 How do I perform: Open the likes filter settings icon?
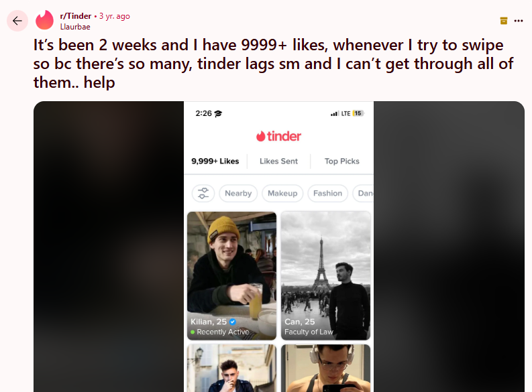click(x=203, y=193)
